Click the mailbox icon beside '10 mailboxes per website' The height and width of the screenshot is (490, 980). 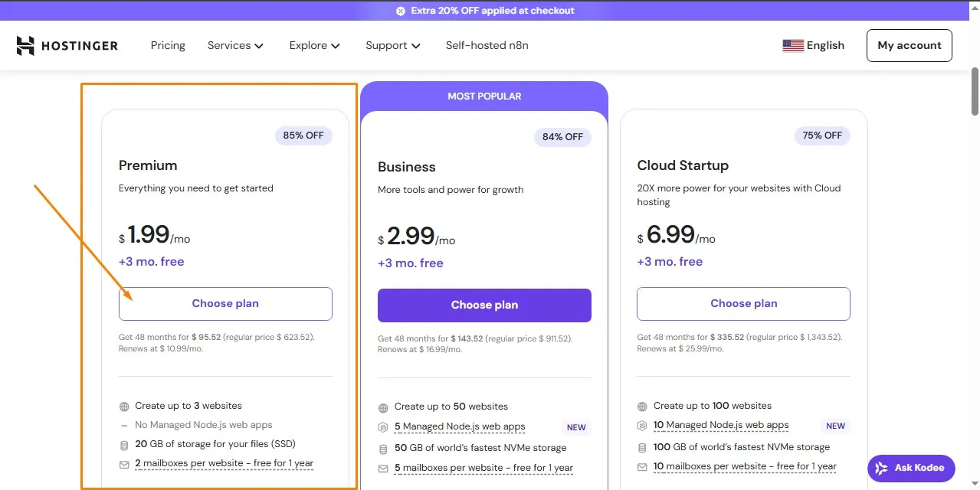coord(641,466)
